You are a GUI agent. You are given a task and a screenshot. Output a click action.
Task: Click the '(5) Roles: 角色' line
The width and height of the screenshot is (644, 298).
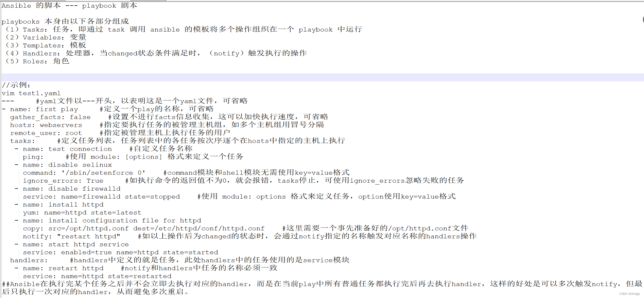(x=38, y=61)
